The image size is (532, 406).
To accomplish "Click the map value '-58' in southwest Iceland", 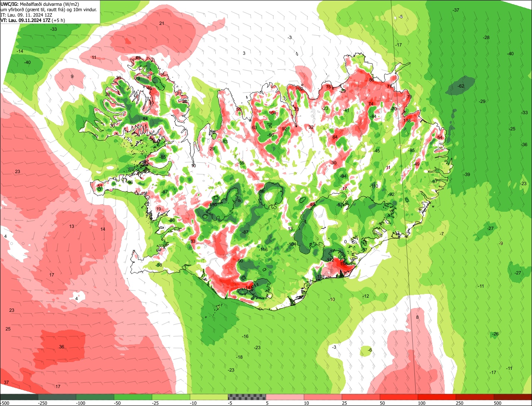I will [x=158, y=265].
